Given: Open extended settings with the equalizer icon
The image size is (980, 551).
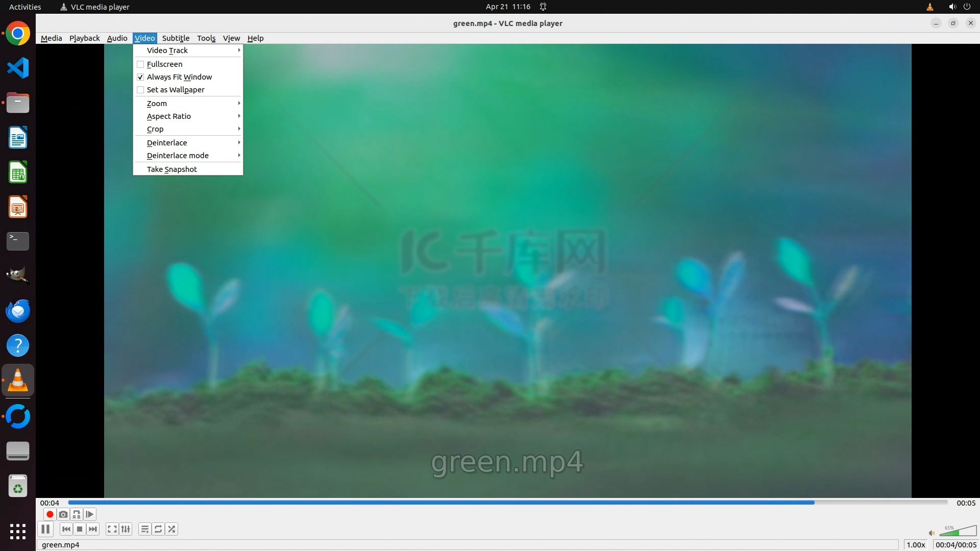Looking at the screenshot, I should click(x=126, y=529).
